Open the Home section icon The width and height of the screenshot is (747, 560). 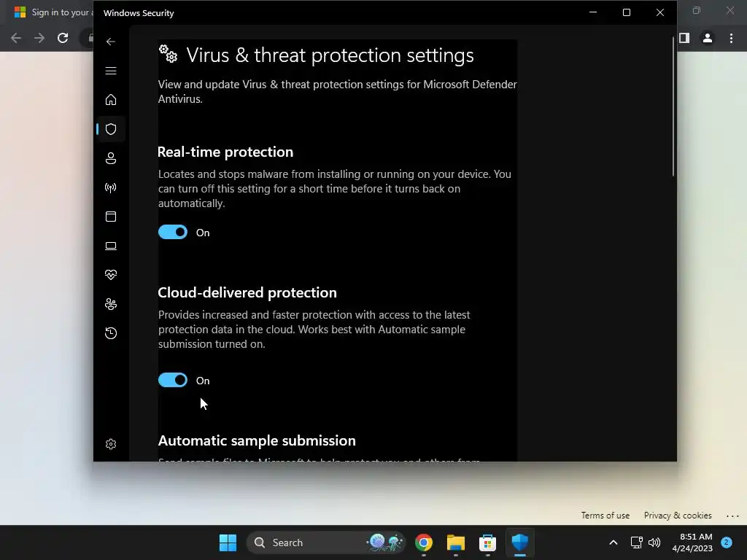pyautogui.click(x=111, y=100)
